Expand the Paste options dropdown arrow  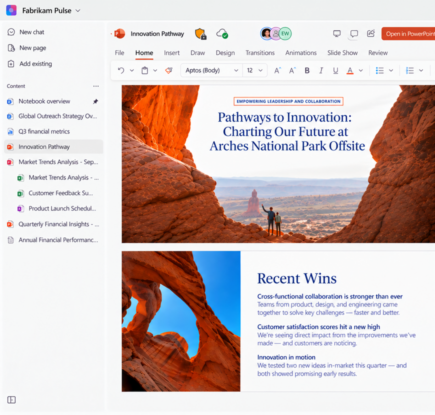point(155,70)
